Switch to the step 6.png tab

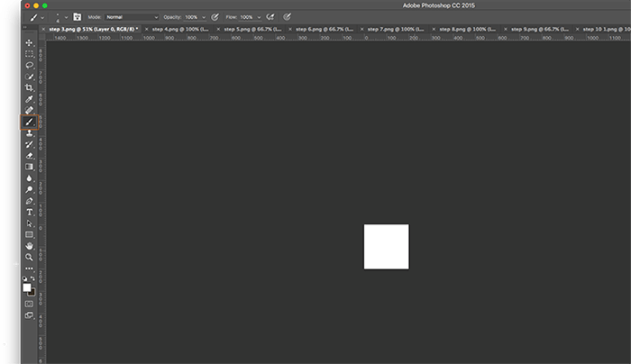(x=325, y=30)
